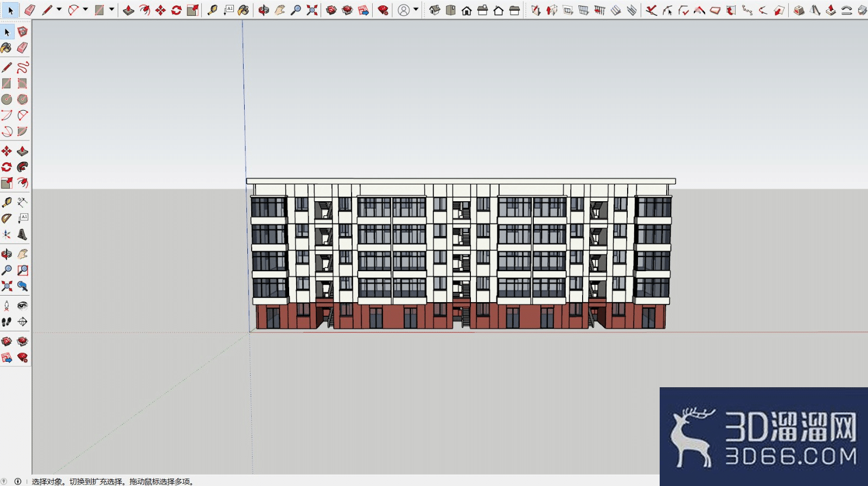Switch to Iso view
This screenshot has width=868, height=486.
[435, 10]
